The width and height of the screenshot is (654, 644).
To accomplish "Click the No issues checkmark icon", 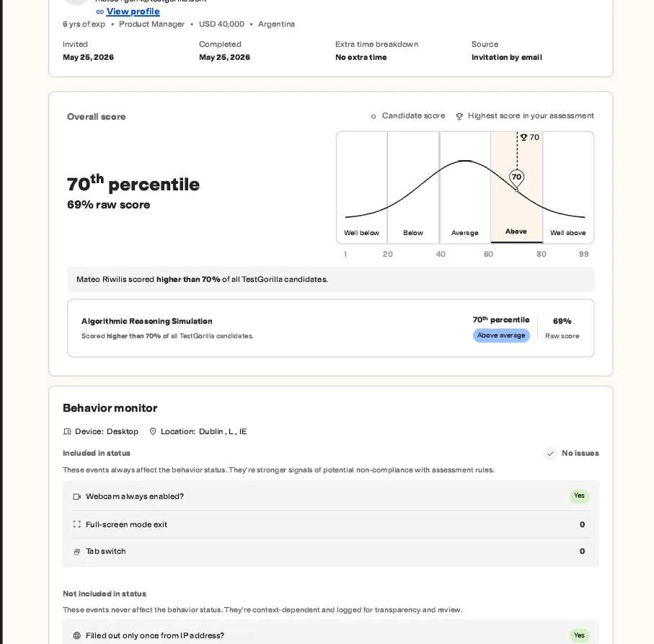I will [550, 454].
